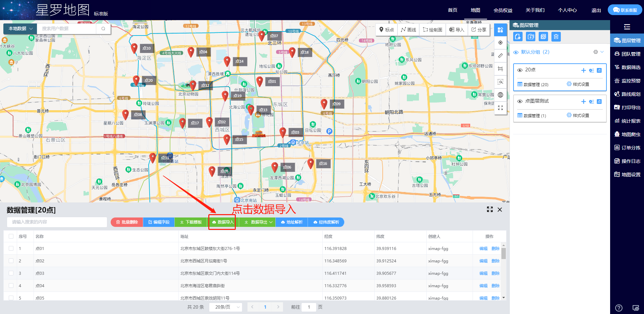The height and width of the screenshot is (314, 644).
Task: Click the 前往 page number input
Action: coord(309,307)
